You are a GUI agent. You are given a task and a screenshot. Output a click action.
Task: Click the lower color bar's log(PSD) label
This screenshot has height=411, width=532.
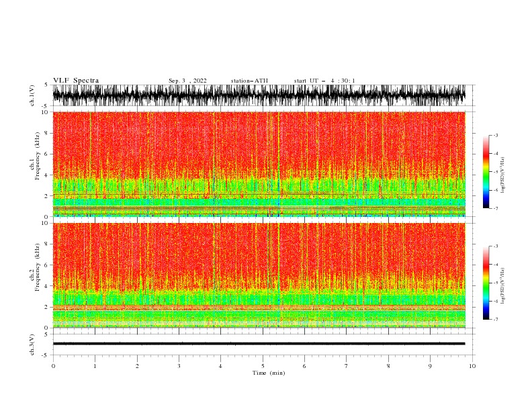502,286
